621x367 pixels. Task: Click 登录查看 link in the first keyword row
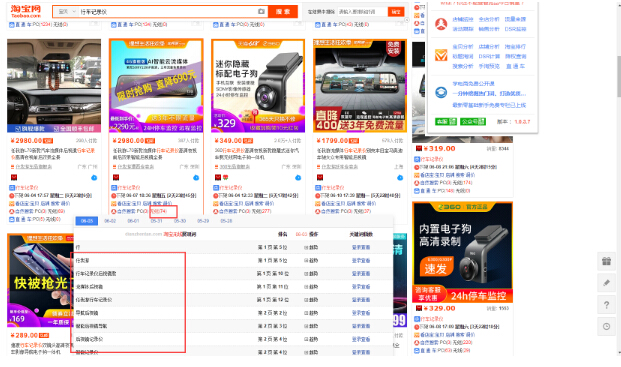(361, 247)
